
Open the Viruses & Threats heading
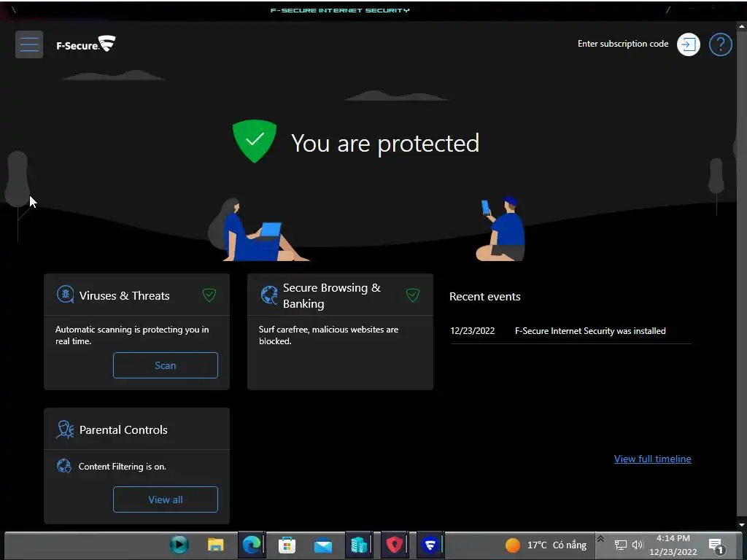pyautogui.click(x=124, y=296)
